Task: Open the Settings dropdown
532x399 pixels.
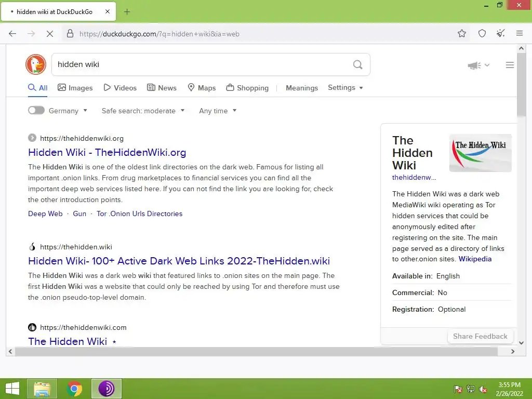Action: pos(345,87)
